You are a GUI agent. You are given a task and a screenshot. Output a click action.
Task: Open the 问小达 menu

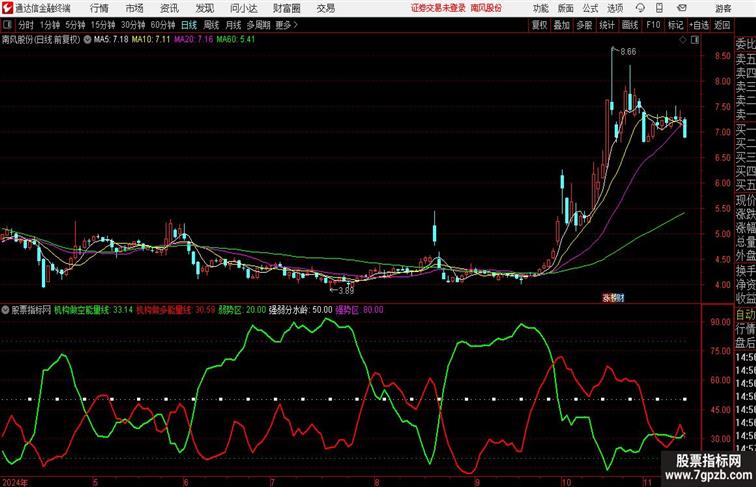tap(243, 8)
